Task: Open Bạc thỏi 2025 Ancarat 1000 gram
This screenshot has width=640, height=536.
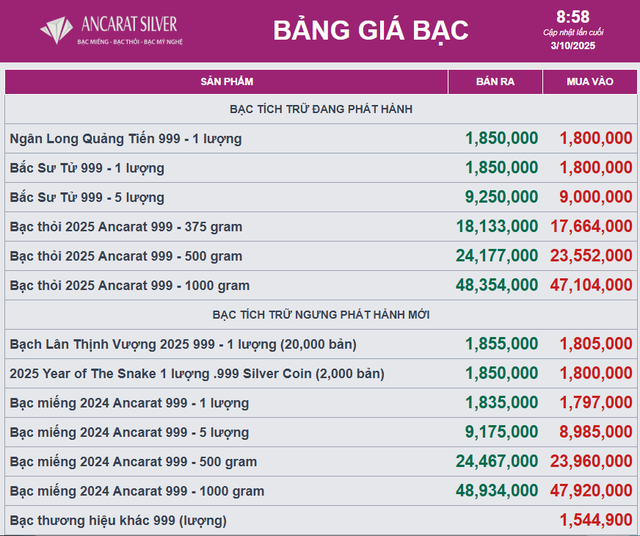Action: 130,286
